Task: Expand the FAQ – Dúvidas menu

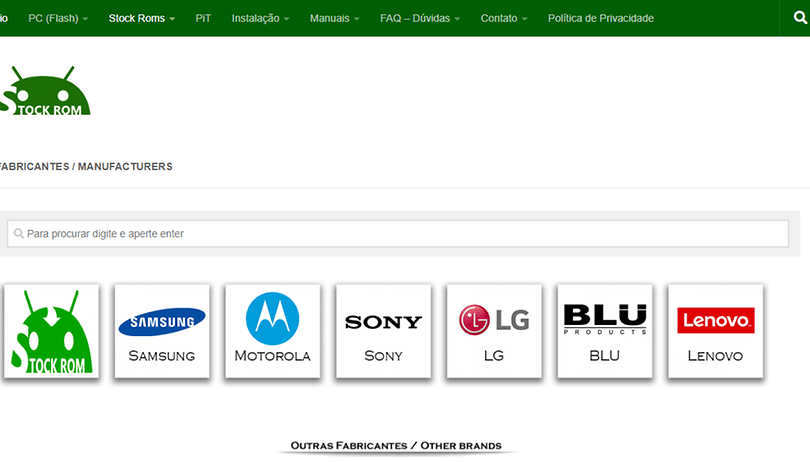Action: pyautogui.click(x=420, y=18)
